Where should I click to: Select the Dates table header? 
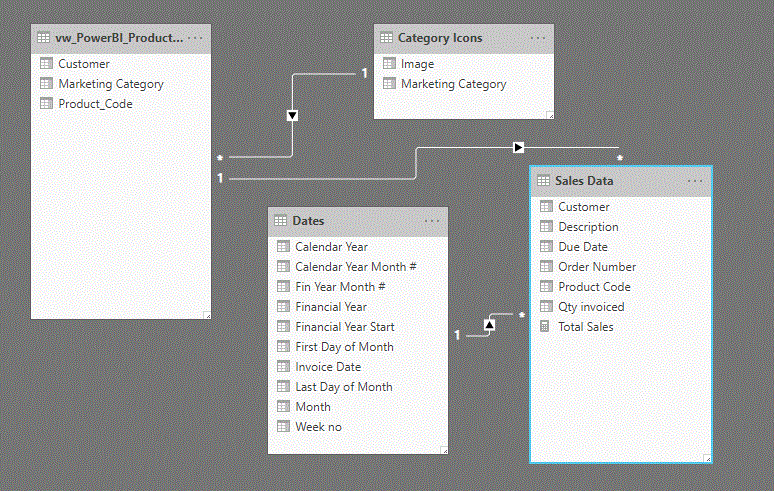(x=358, y=222)
